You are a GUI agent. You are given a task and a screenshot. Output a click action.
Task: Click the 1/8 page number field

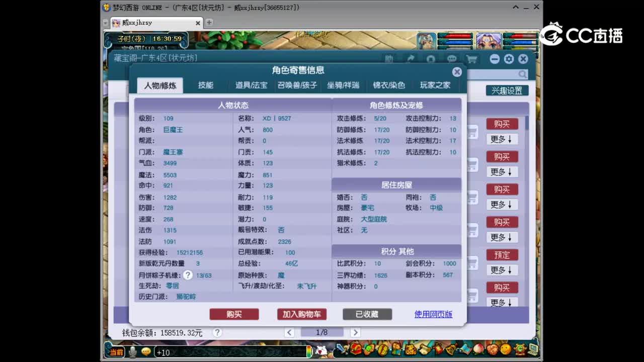pos(322,332)
